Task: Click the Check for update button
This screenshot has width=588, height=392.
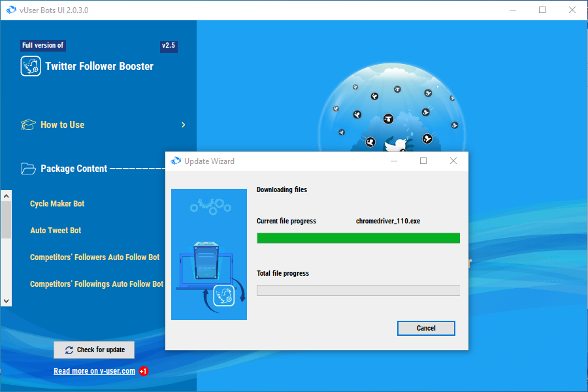Action: click(x=94, y=350)
